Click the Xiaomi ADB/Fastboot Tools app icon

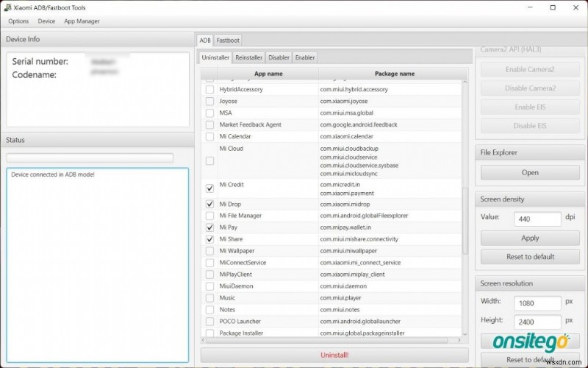pyautogui.click(x=7, y=7)
